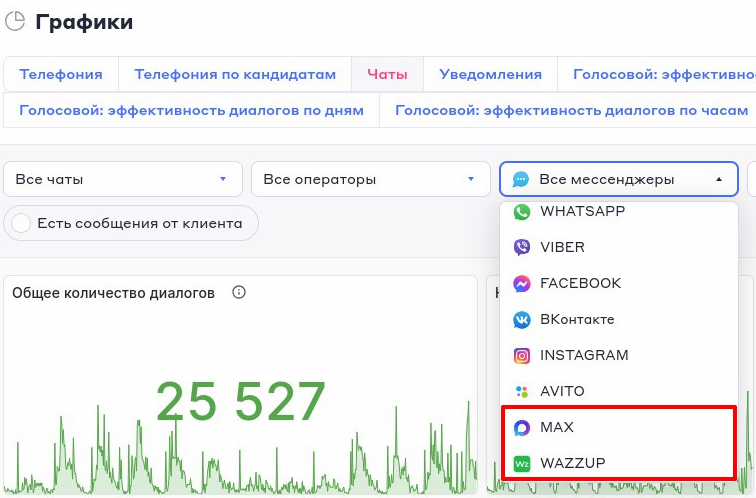Click the Общее количество диалогов chart title
This screenshot has height=498, width=756.
[x=113, y=293]
